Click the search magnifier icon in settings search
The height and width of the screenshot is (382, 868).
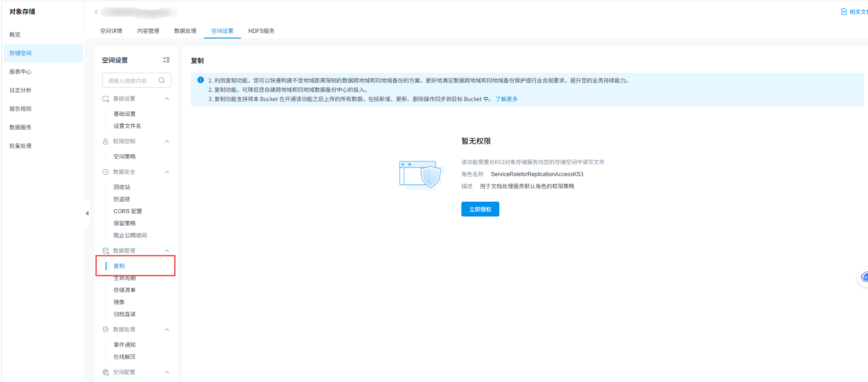[162, 80]
